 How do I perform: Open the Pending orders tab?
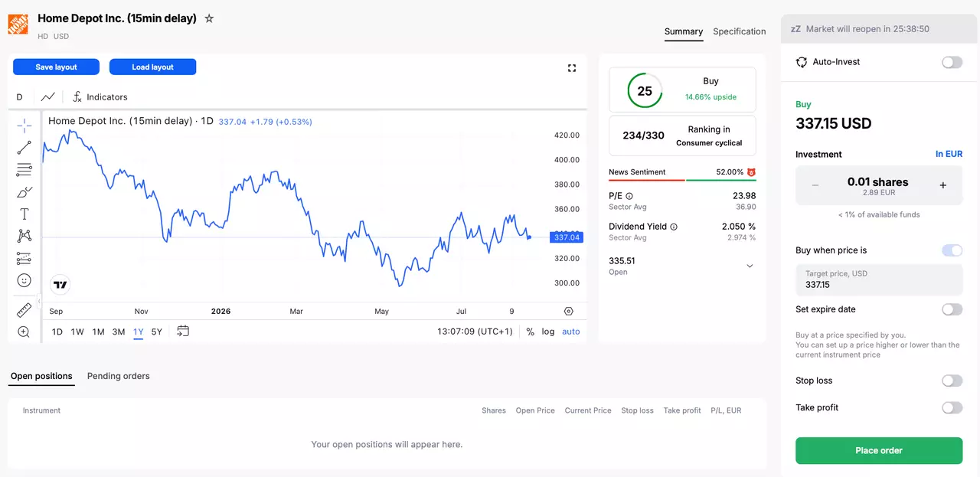pos(119,376)
